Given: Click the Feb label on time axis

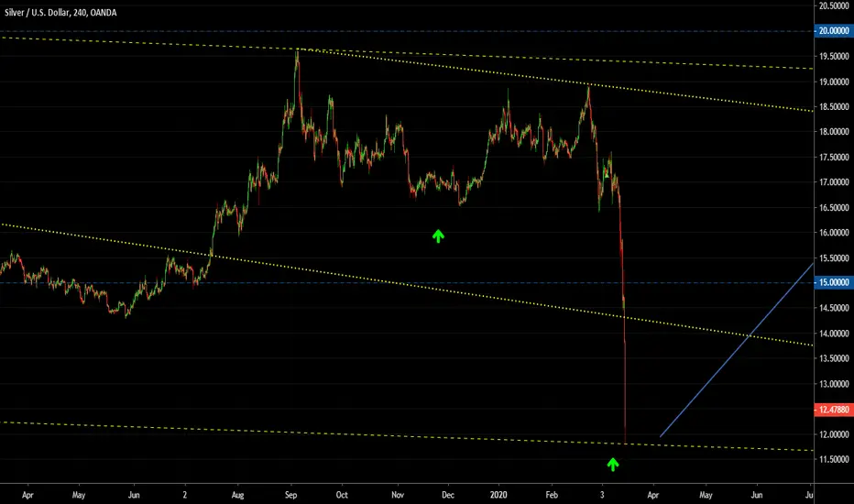Looking at the screenshot, I should (552, 495).
